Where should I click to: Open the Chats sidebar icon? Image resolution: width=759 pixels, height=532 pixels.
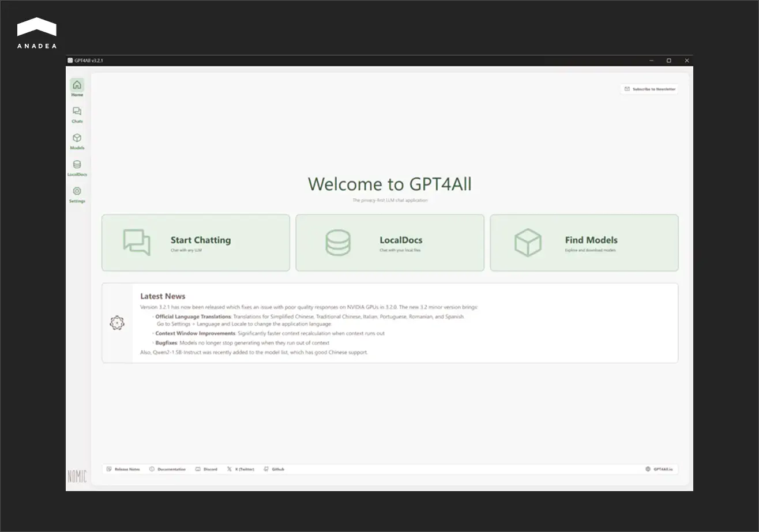77,112
